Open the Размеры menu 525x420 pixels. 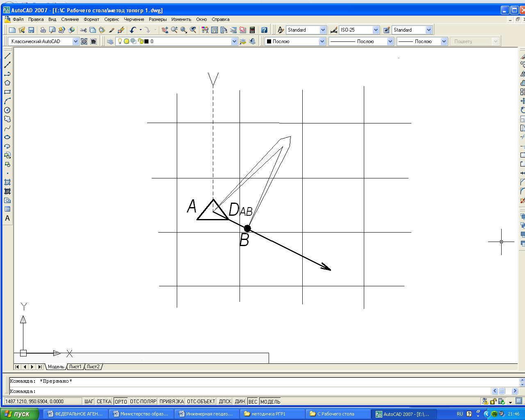[158, 19]
